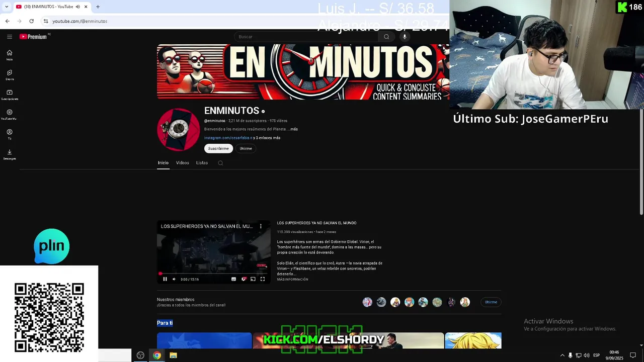Toggle subtitles in the video player

point(233,279)
